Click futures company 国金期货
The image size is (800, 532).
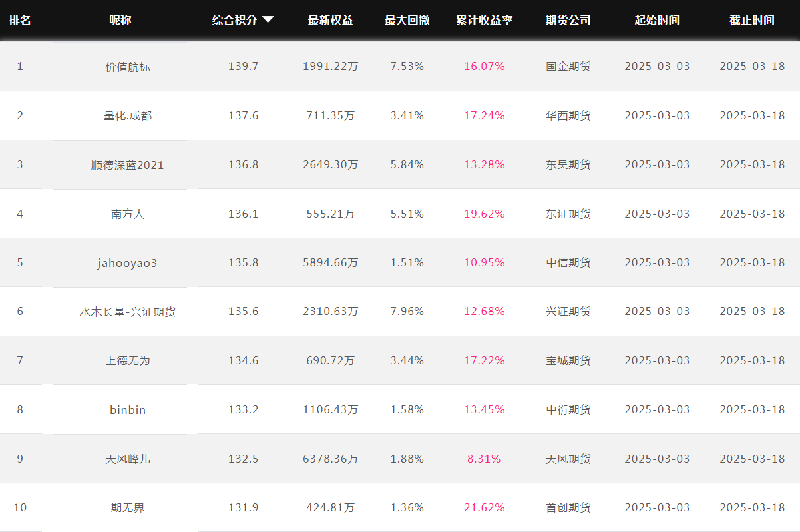point(568,66)
